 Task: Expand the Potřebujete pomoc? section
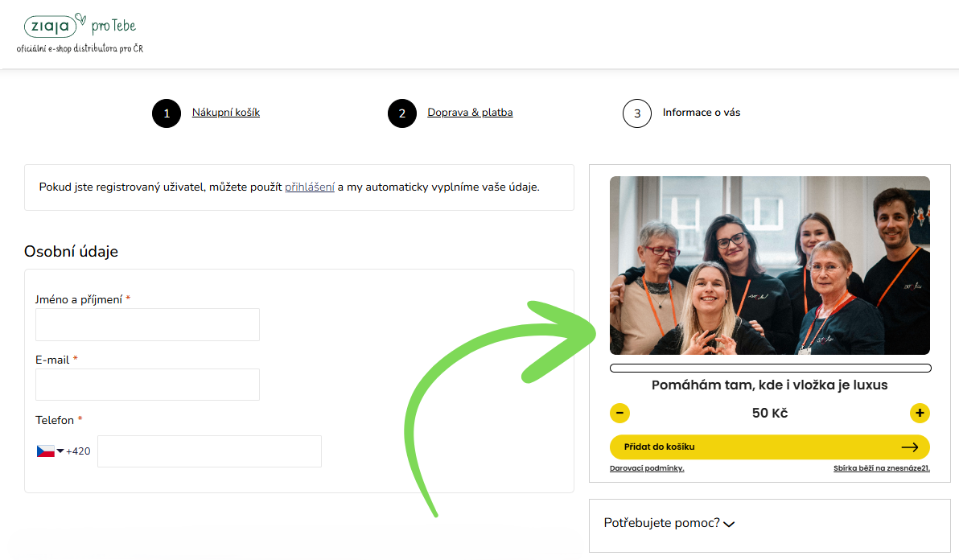(x=669, y=523)
